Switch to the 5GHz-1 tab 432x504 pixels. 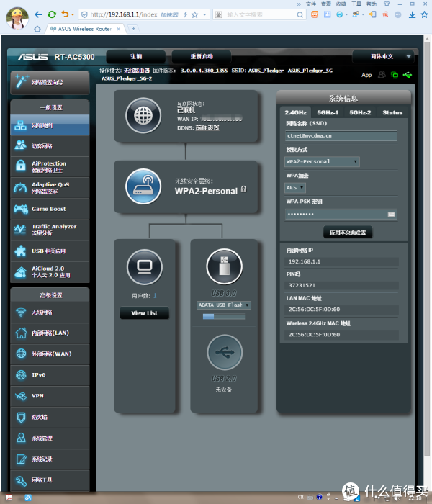328,112
